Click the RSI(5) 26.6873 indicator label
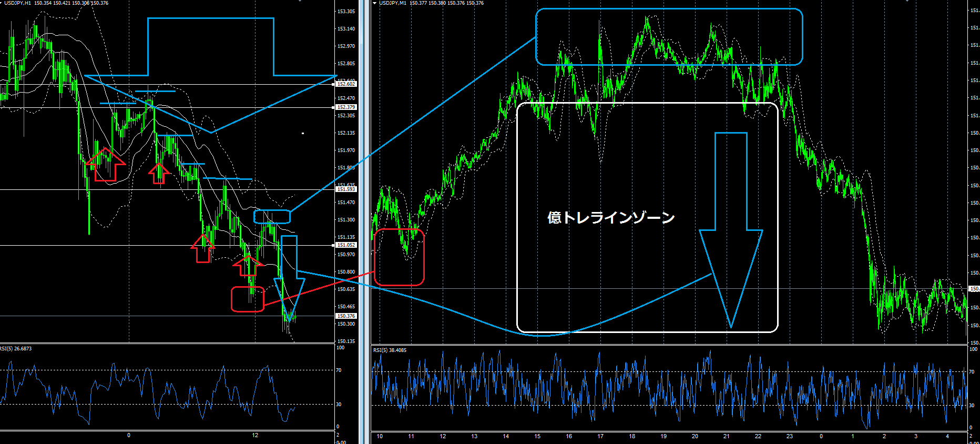980x444 pixels. (x=16, y=349)
